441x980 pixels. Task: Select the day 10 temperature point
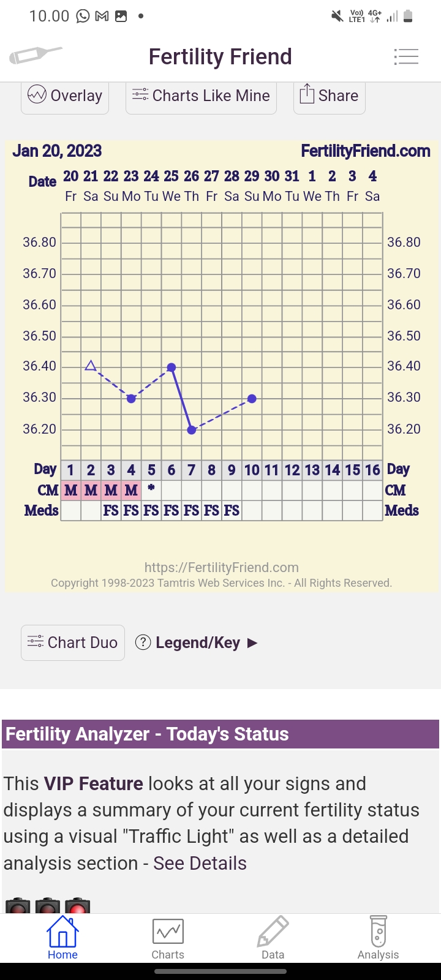[x=252, y=399]
